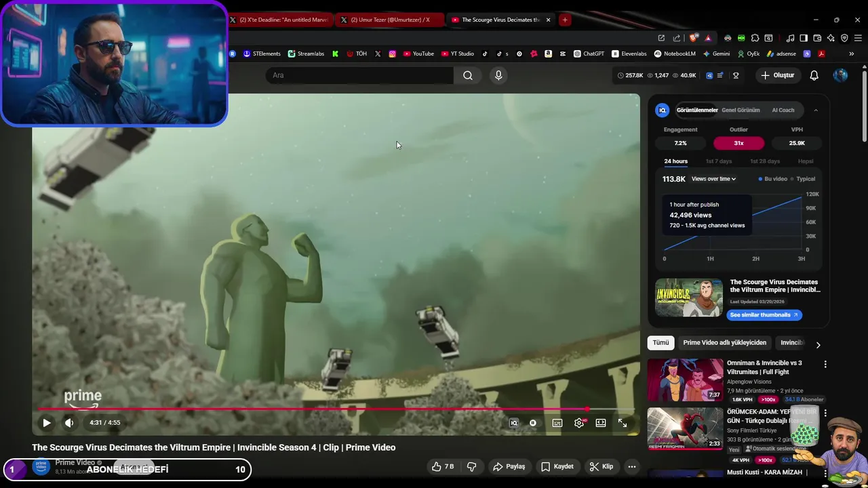The width and height of the screenshot is (868, 488).
Task: Switch to the Umur Tezer X browser tab
Action: point(389,20)
